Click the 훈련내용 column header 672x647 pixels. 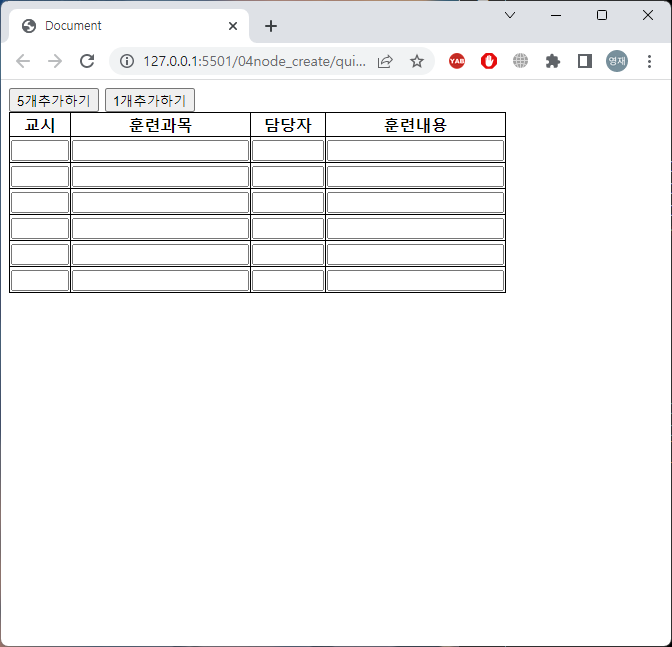[415, 125]
